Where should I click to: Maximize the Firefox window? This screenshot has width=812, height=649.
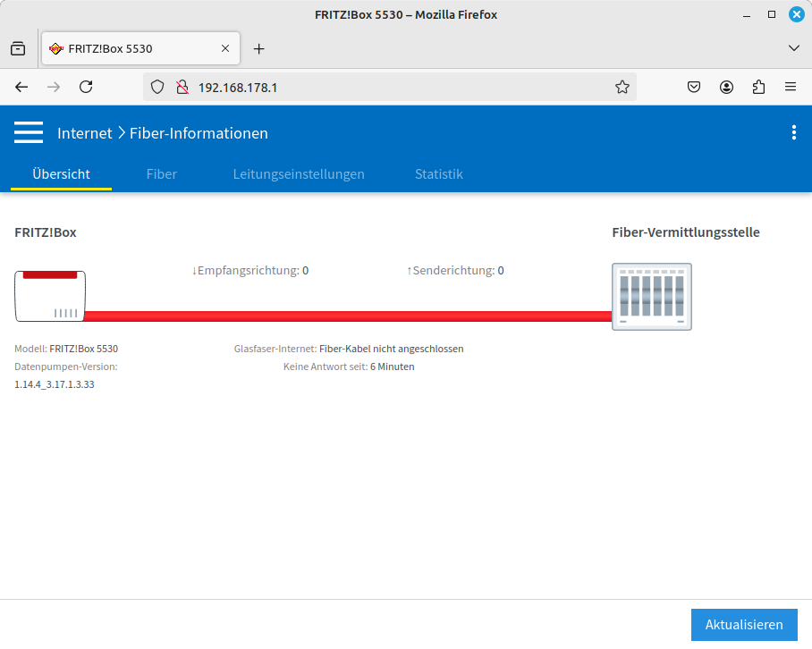(x=772, y=14)
